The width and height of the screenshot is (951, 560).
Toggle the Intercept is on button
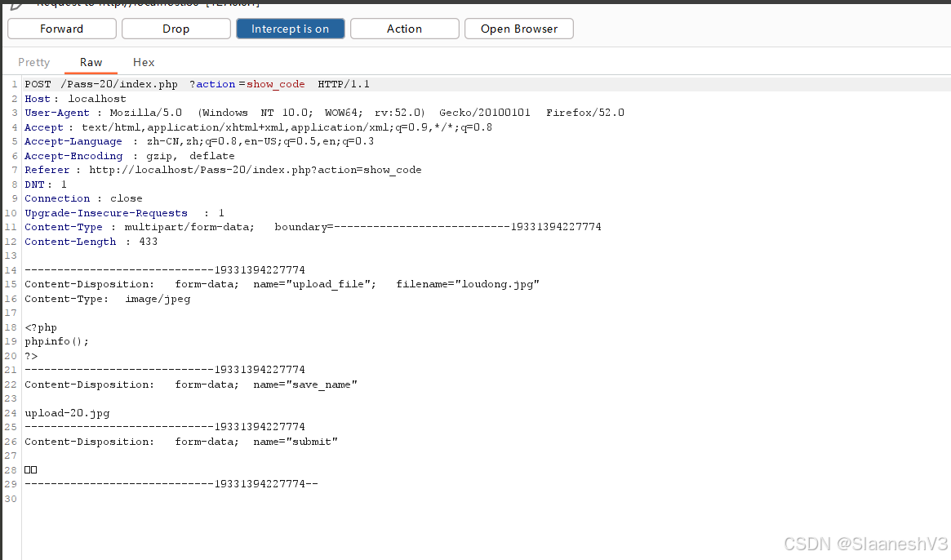tap(291, 29)
